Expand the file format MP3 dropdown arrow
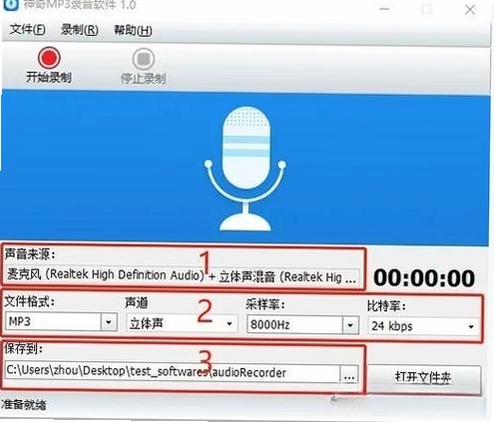The width and height of the screenshot is (494, 422). point(109,322)
